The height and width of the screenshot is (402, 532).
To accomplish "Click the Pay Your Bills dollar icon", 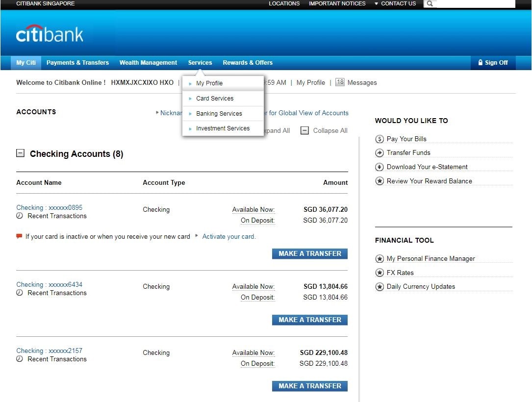I will 379,139.
